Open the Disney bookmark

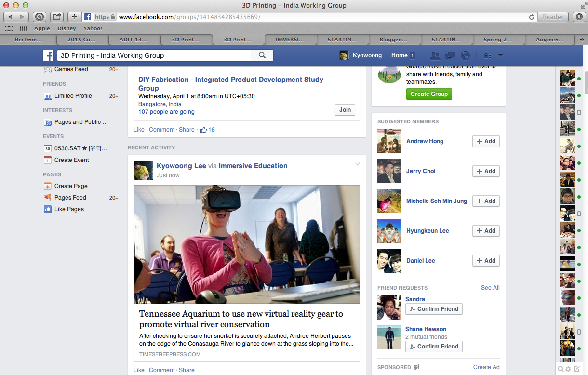pos(67,28)
